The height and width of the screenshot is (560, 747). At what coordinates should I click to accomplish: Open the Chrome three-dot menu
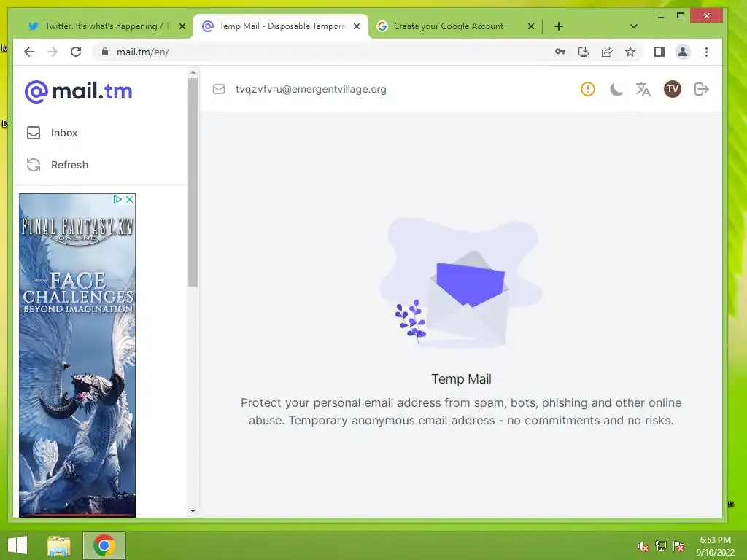[706, 52]
